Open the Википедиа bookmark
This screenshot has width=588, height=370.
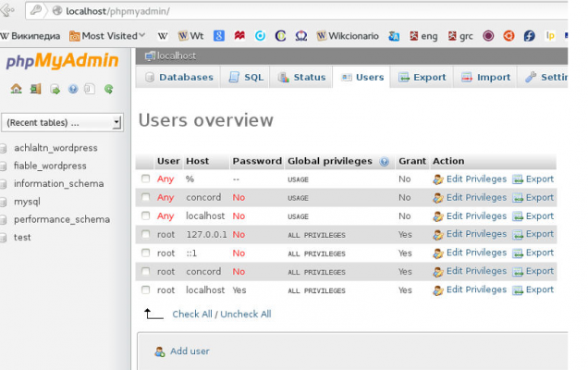30,36
